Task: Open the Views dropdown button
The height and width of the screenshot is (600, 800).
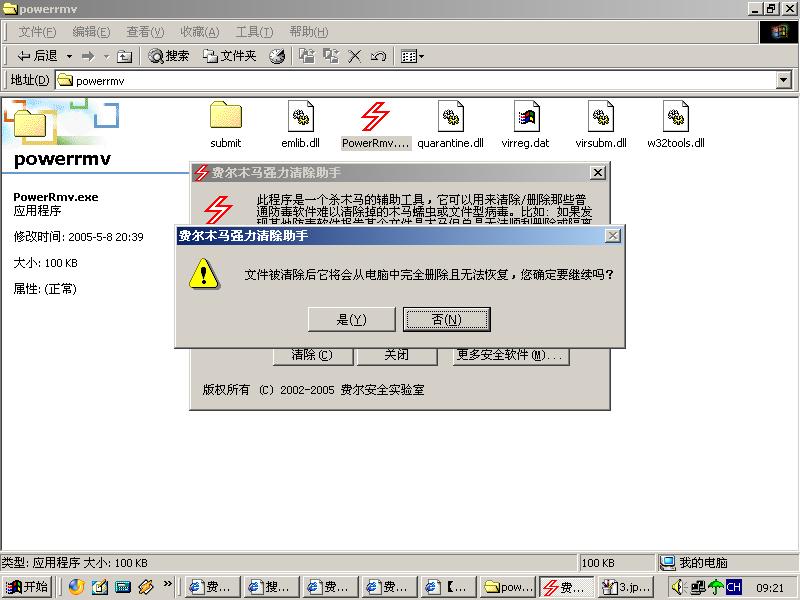Action: pos(412,56)
